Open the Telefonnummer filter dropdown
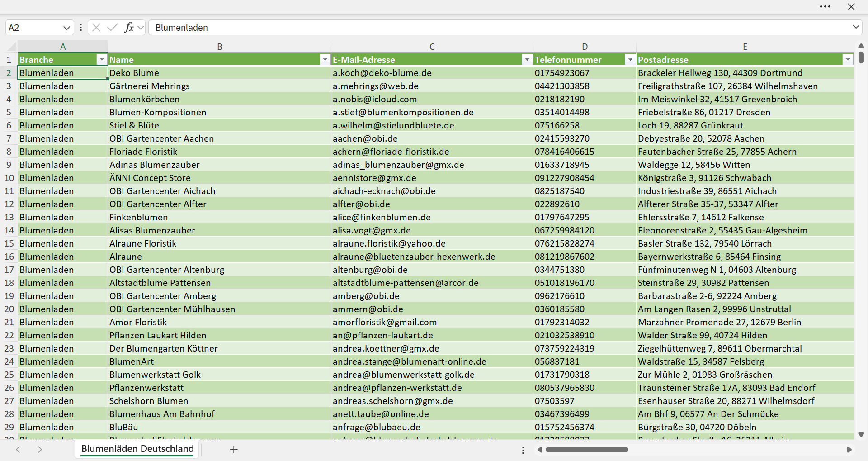 (630, 60)
